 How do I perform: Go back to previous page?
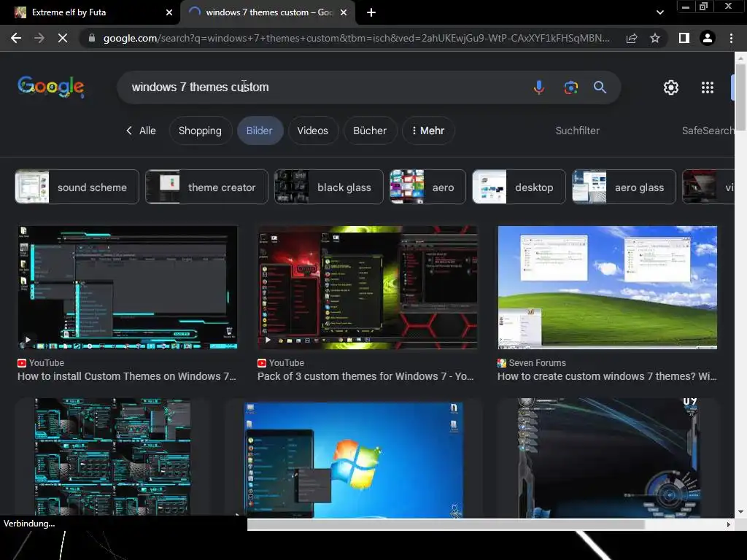16,38
